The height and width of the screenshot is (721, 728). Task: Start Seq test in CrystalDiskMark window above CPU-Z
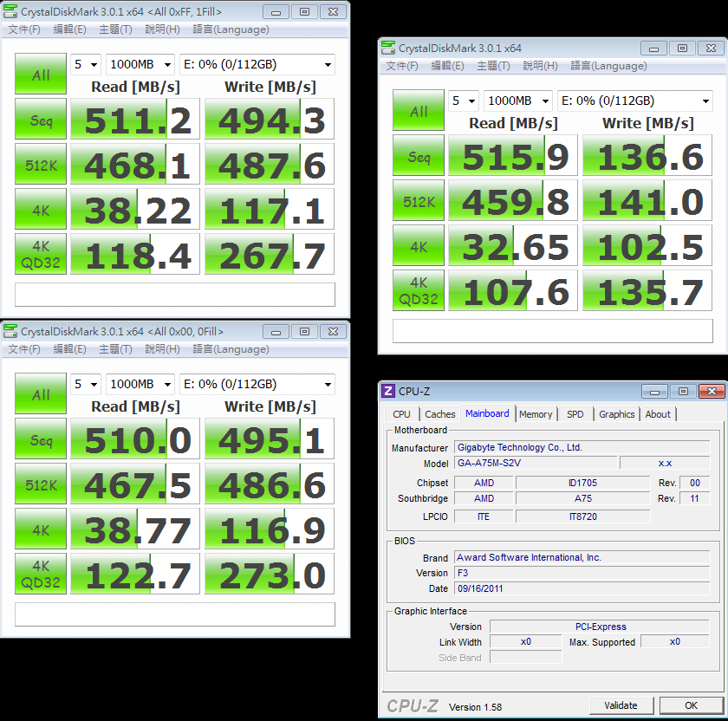pyautogui.click(x=419, y=155)
